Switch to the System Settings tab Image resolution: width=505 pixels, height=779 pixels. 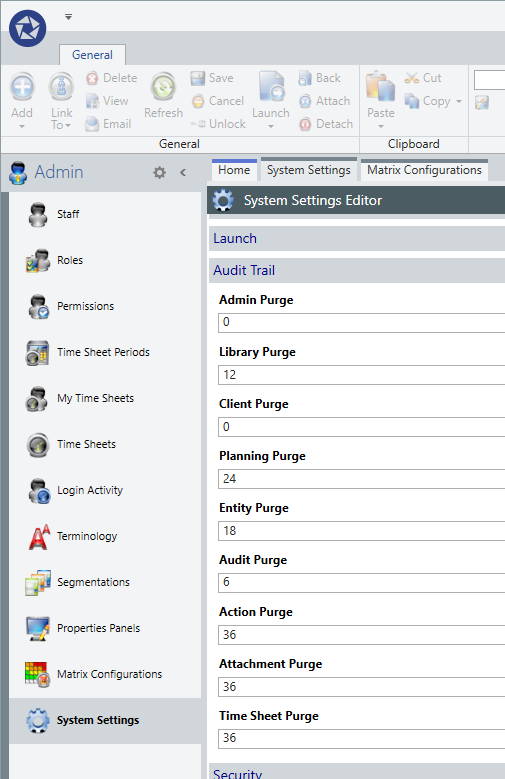coord(309,170)
